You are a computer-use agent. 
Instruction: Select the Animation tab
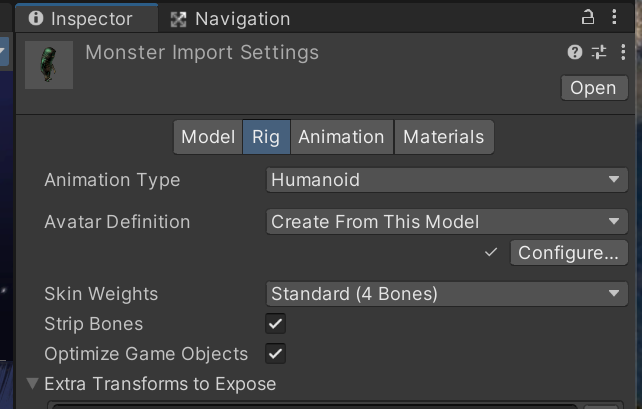(x=341, y=137)
